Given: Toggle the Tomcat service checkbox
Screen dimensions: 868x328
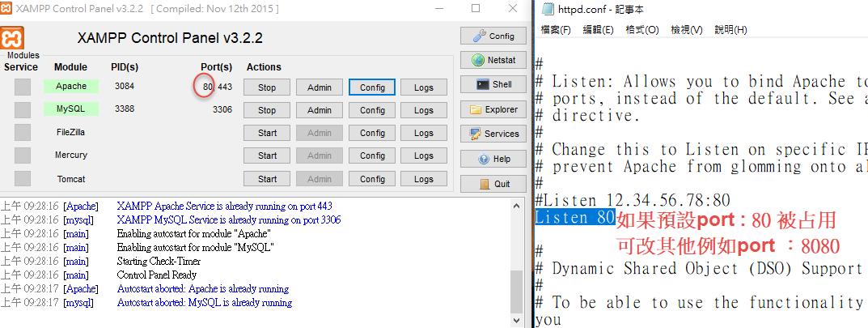Looking at the screenshot, I should [23, 178].
